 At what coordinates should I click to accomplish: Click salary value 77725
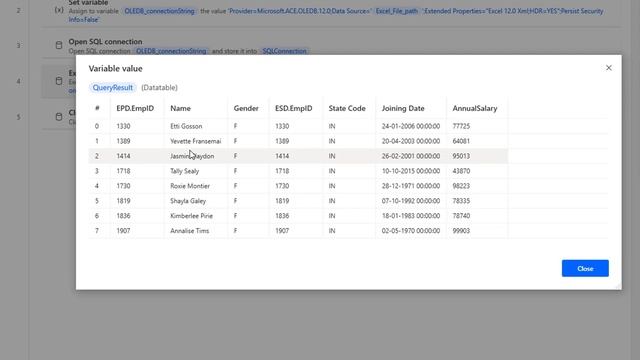click(x=461, y=126)
